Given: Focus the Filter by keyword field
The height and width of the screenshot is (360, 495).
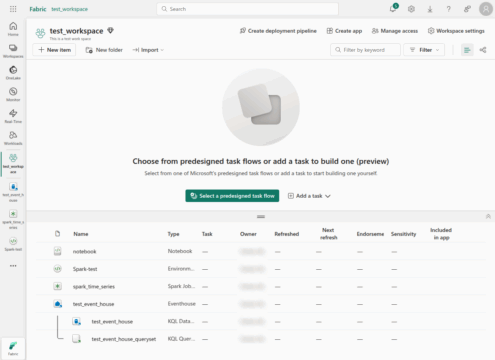Looking at the screenshot, I should [x=365, y=50].
